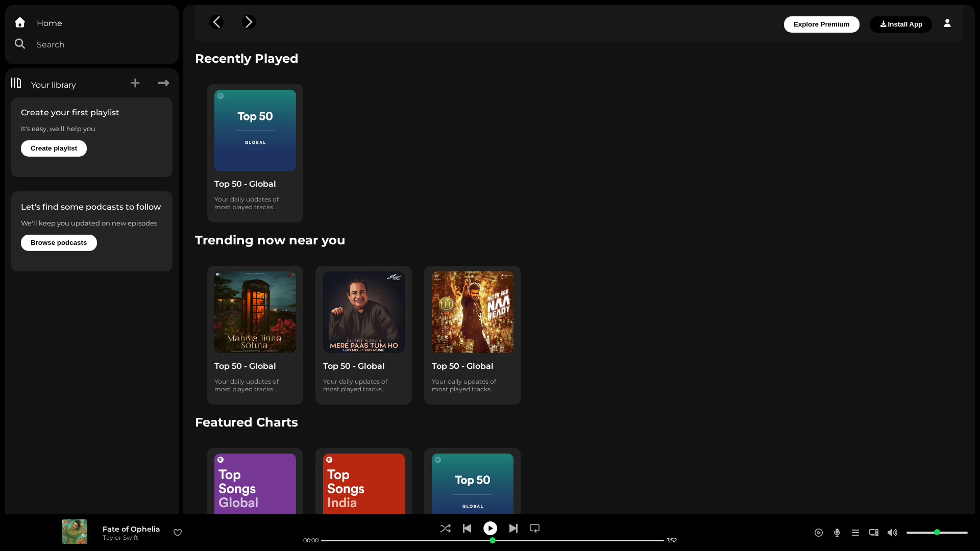The width and height of the screenshot is (980, 551).
Task: Open the Naa Ready album card
Action: pyautogui.click(x=472, y=335)
